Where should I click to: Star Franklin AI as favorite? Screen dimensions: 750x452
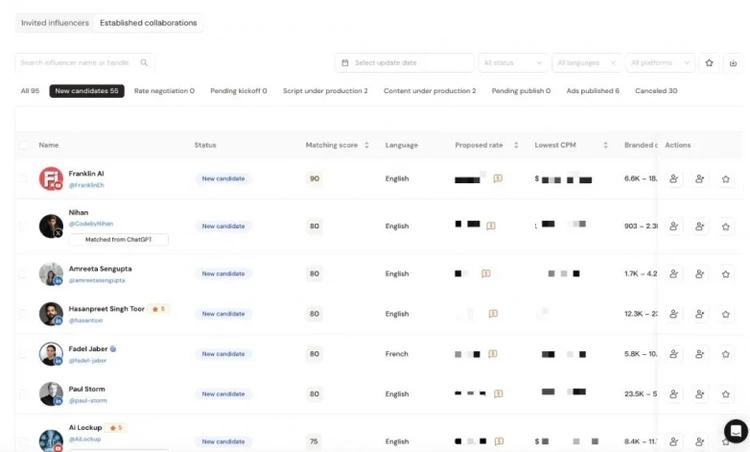726,179
